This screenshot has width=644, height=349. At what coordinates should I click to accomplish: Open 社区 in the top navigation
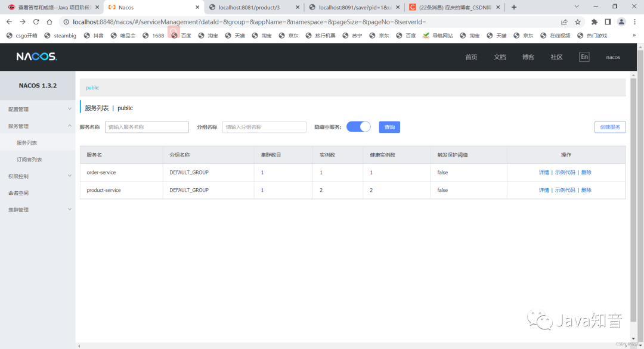pos(556,57)
